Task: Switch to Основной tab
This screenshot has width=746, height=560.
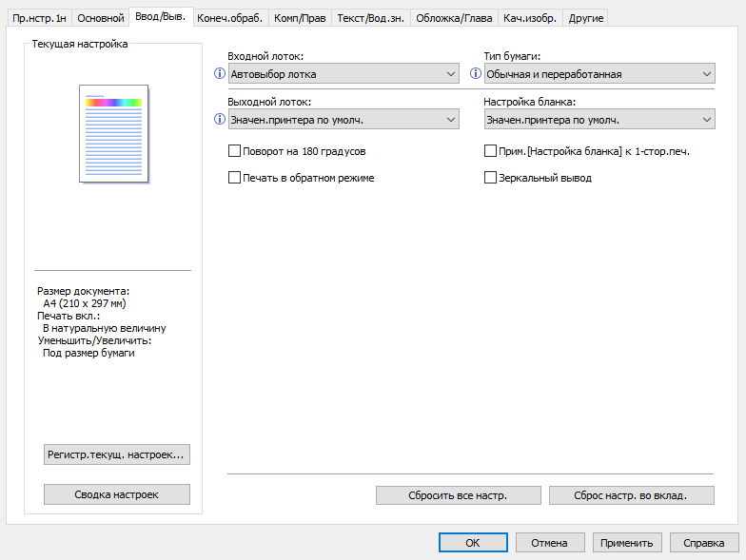Action: click(x=101, y=18)
